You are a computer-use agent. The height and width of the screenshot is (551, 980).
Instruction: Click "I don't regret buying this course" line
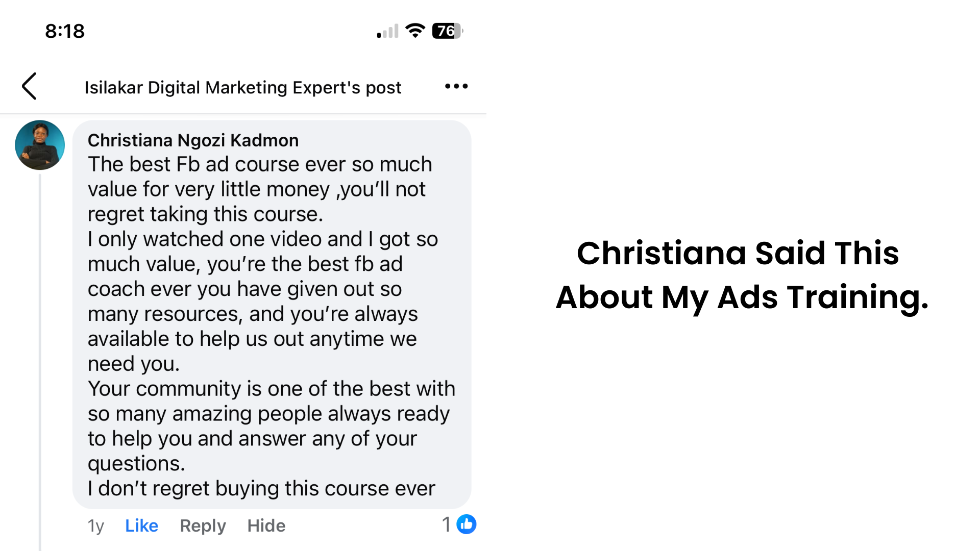point(261,488)
